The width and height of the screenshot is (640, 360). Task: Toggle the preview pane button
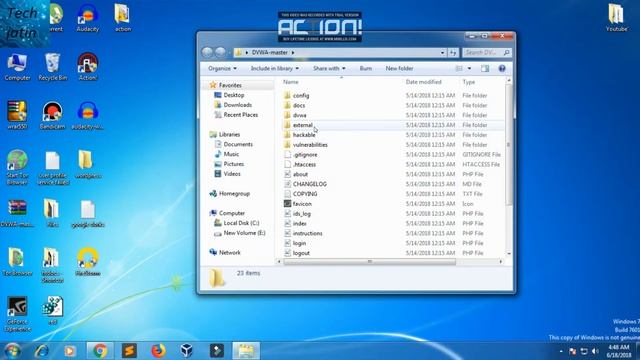pyautogui.click(x=485, y=69)
